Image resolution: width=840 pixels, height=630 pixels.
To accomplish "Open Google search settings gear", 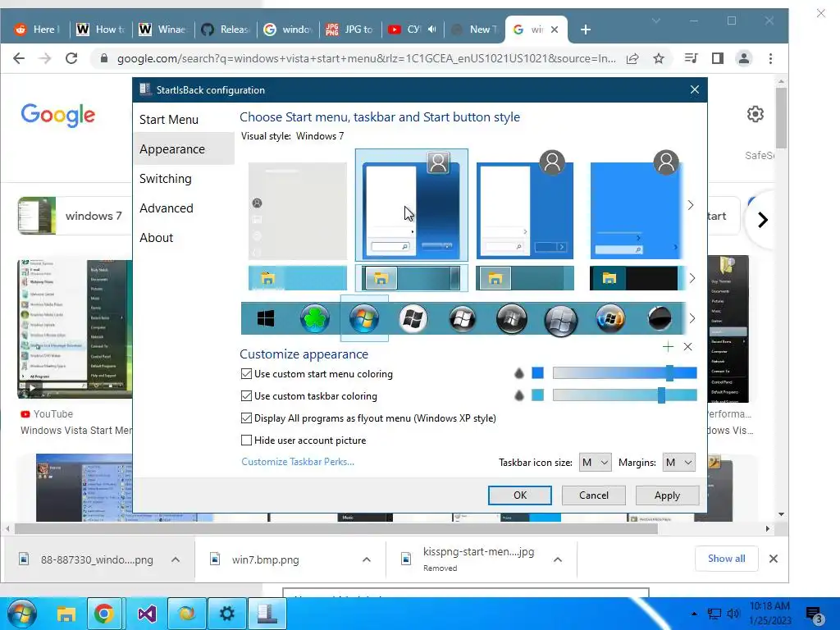I will point(756,114).
